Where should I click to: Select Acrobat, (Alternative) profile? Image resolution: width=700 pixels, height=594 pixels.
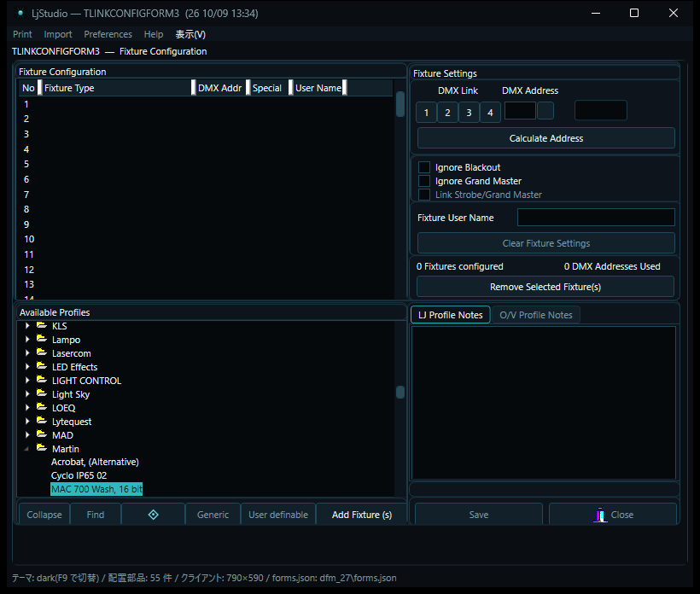95,462
